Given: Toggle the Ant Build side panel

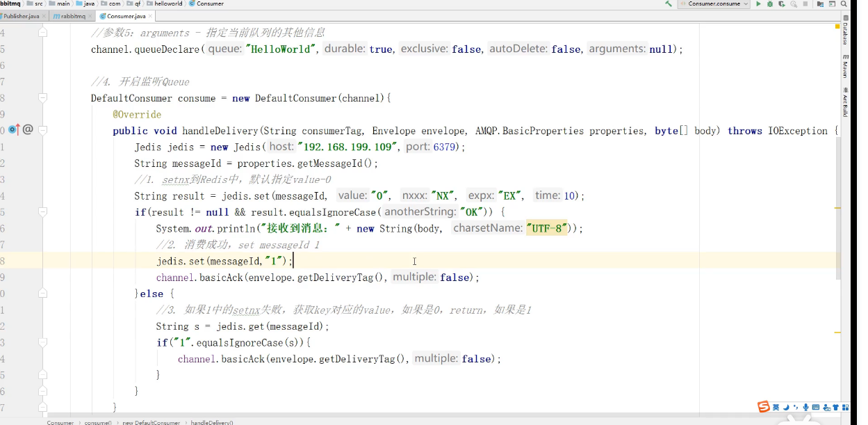Looking at the screenshot, I should click(845, 102).
